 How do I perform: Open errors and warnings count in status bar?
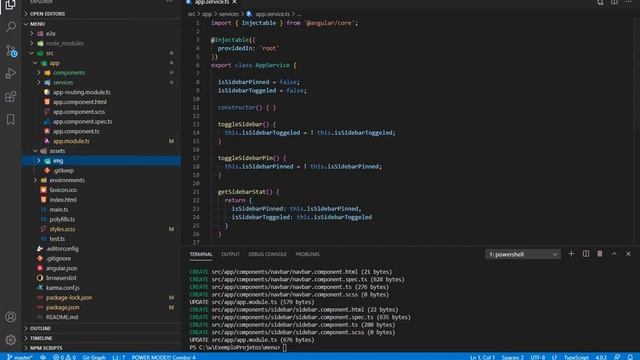(x=64, y=357)
